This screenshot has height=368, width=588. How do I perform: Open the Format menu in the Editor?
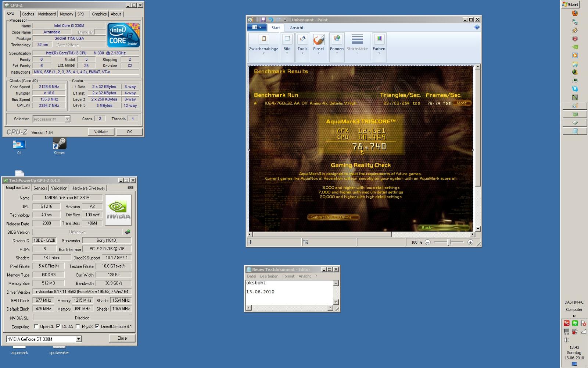tap(288, 276)
